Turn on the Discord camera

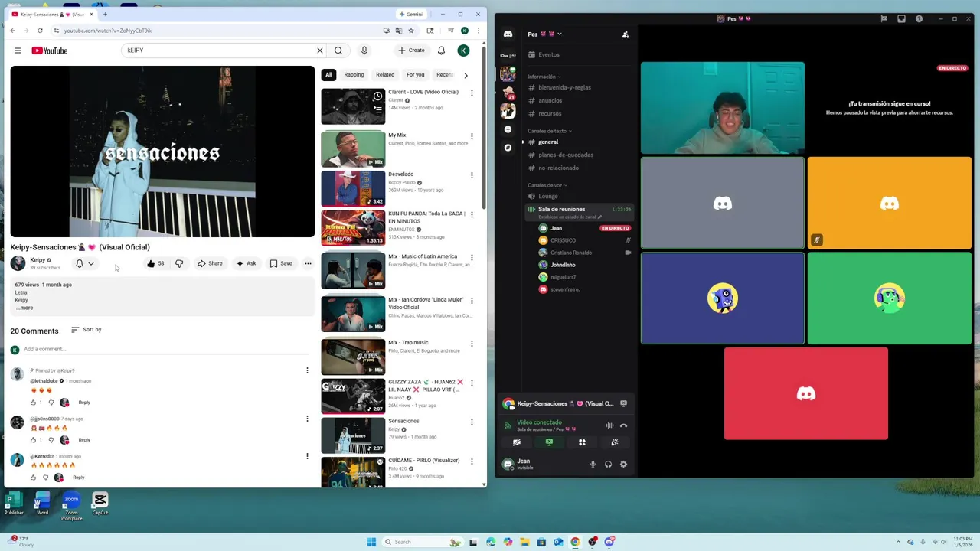click(517, 442)
